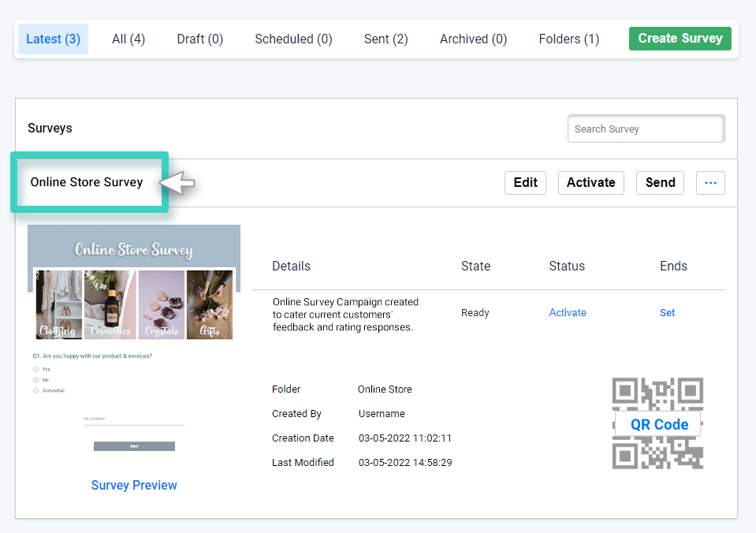This screenshot has height=533, width=756.
Task: Click the Activate link under Status
Action: (567, 313)
